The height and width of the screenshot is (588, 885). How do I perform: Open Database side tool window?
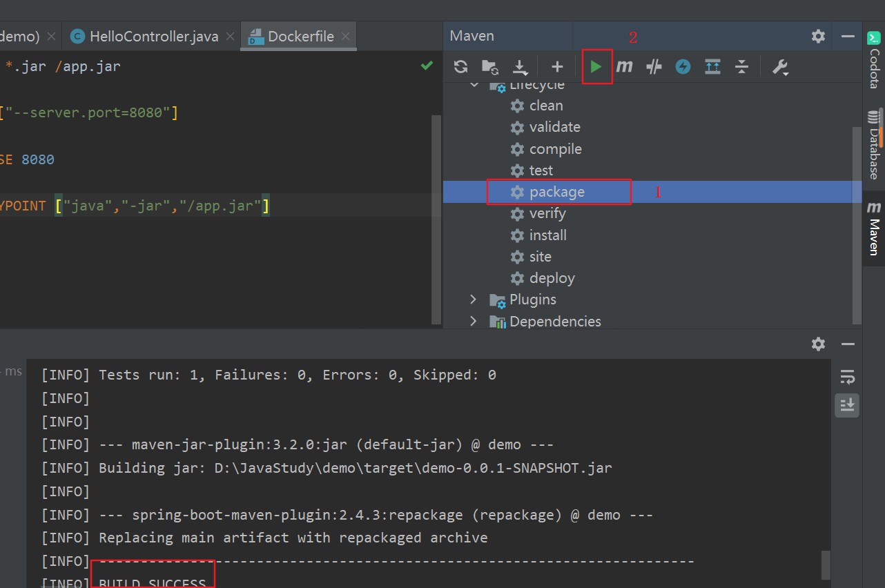click(x=874, y=145)
